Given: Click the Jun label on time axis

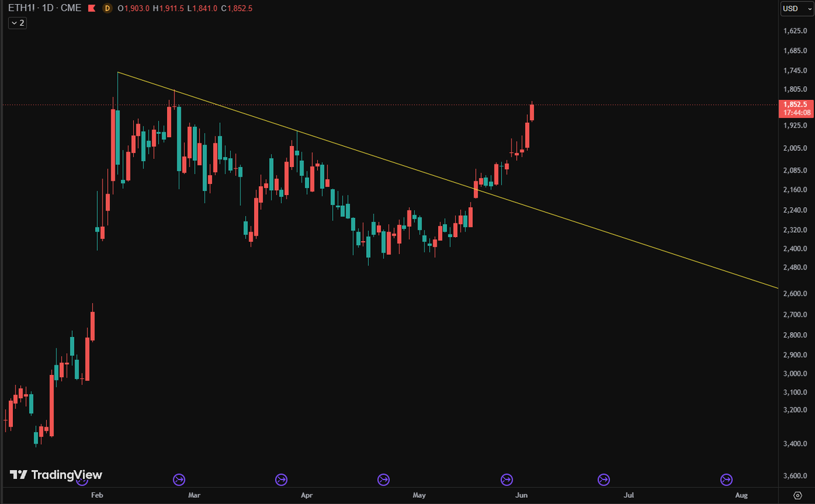Looking at the screenshot, I should [x=522, y=496].
